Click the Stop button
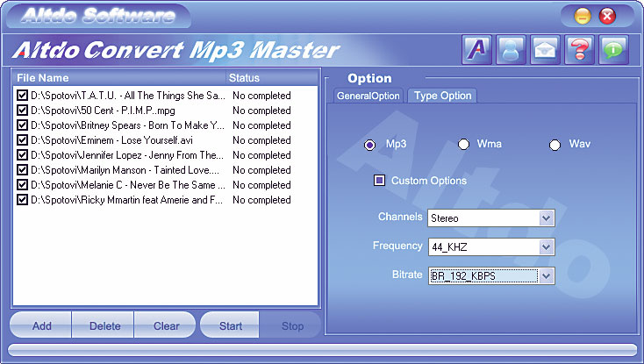 (290, 325)
